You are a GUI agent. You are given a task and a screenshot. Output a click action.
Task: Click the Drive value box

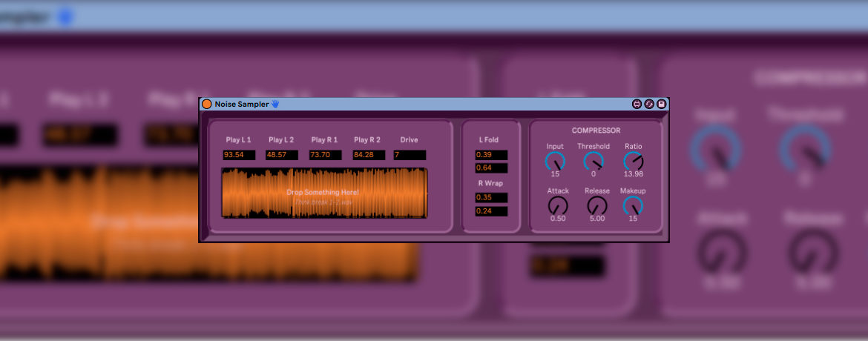[410, 155]
